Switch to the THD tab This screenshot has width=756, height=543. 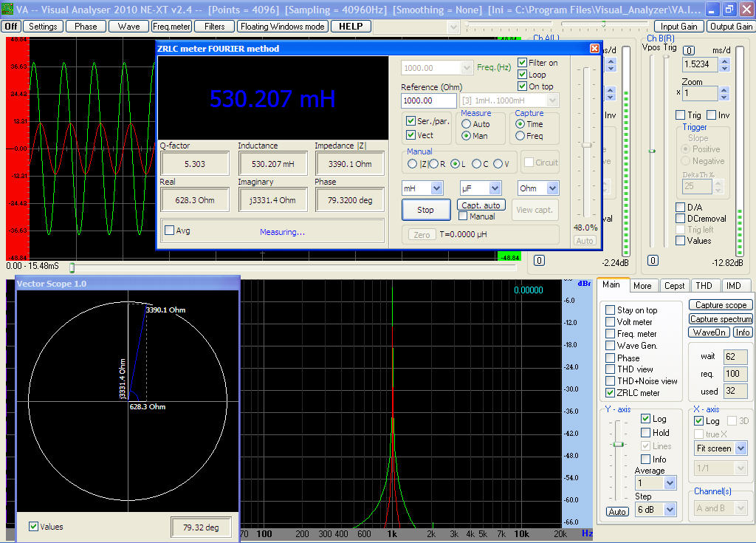[x=704, y=286]
